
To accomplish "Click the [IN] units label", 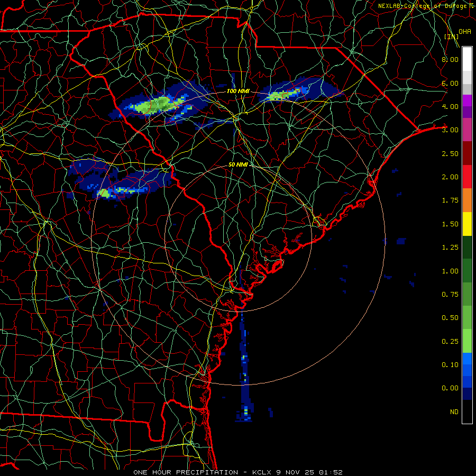I will tap(452, 36).
